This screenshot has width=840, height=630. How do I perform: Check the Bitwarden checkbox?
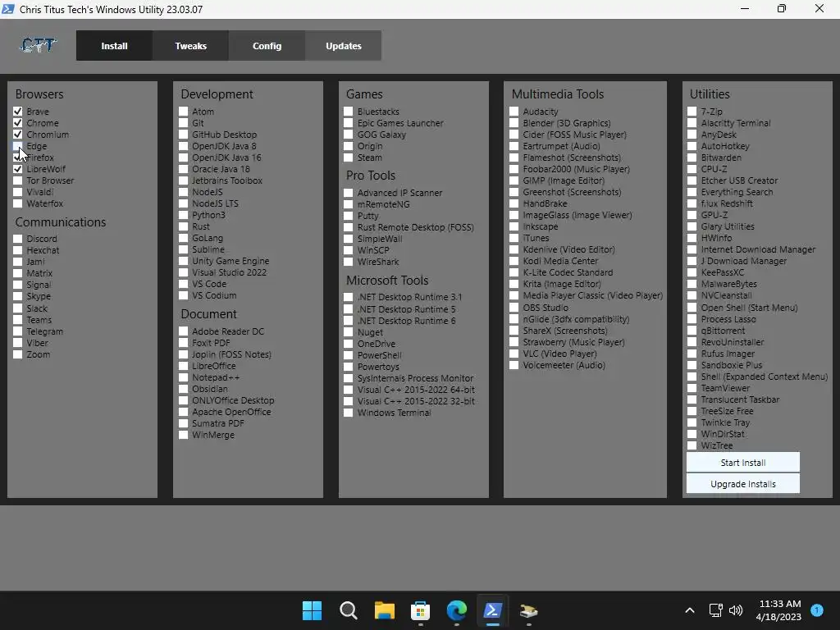tap(692, 157)
